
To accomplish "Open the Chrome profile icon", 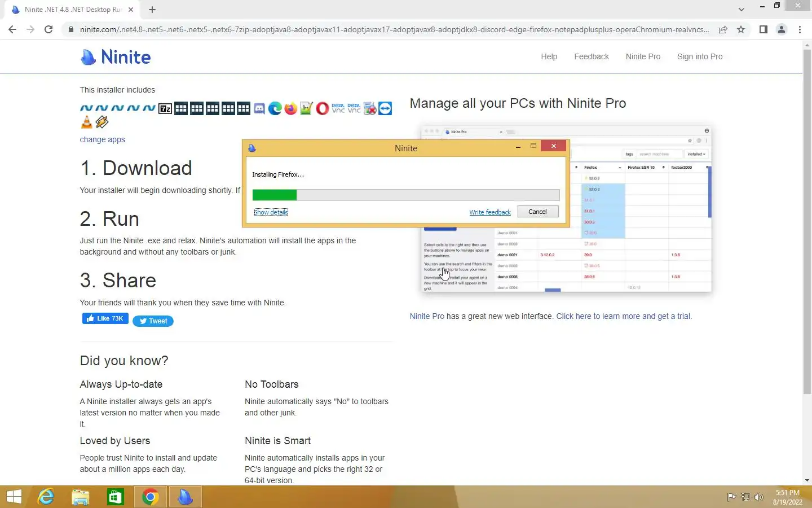I will (x=782, y=29).
